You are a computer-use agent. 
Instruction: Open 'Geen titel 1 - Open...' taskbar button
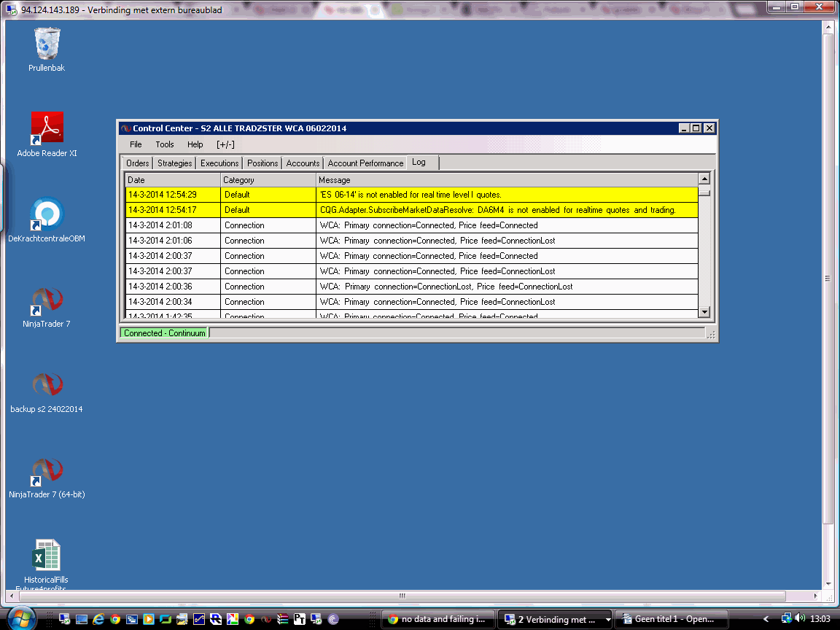coord(671,619)
